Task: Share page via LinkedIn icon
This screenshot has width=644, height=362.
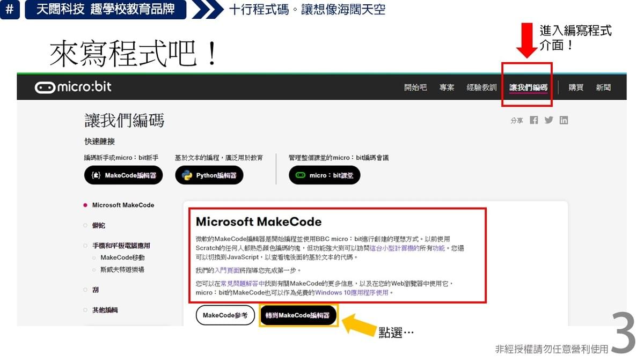Action: 563,120
